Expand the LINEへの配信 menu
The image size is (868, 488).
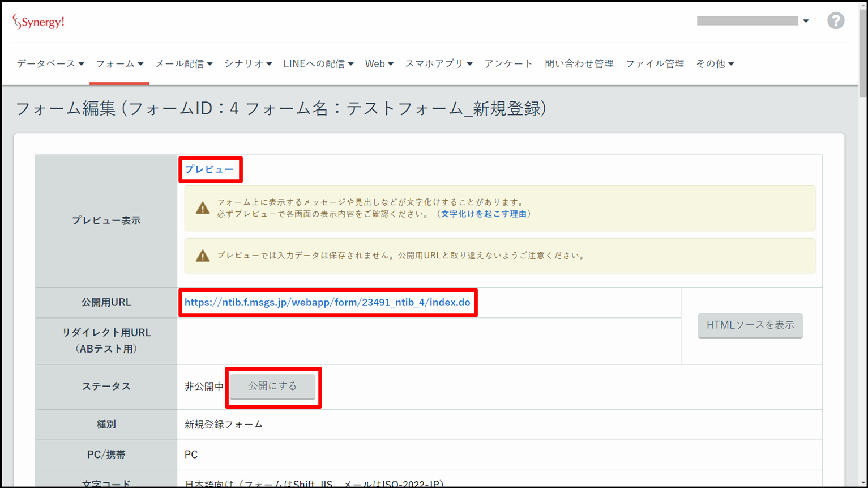[x=318, y=64]
